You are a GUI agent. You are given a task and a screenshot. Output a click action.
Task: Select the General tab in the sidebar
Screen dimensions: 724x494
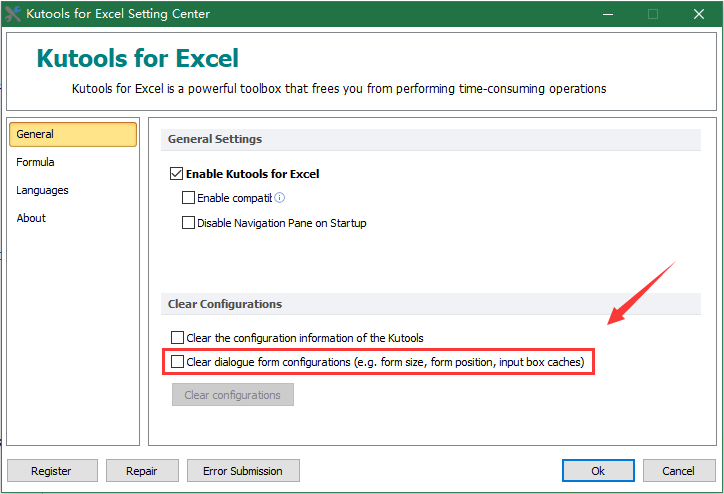point(72,134)
